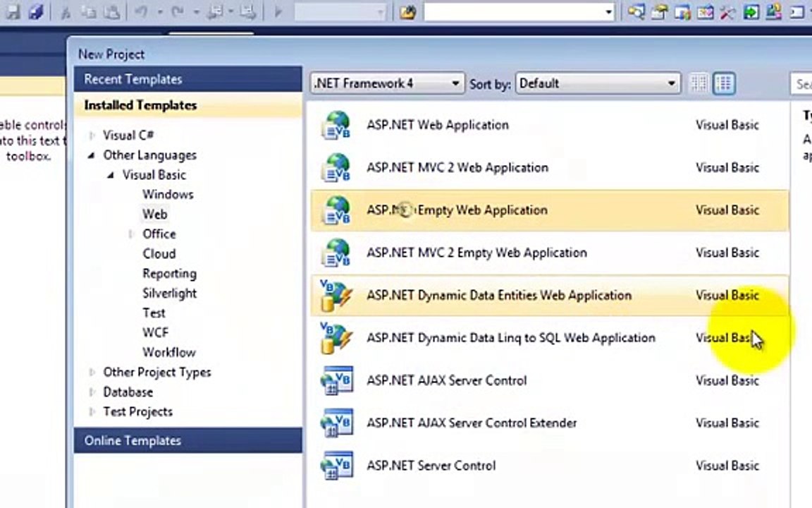This screenshot has width=812, height=508.
Task: Click the Start Debugging play icon
Action: 278,11
